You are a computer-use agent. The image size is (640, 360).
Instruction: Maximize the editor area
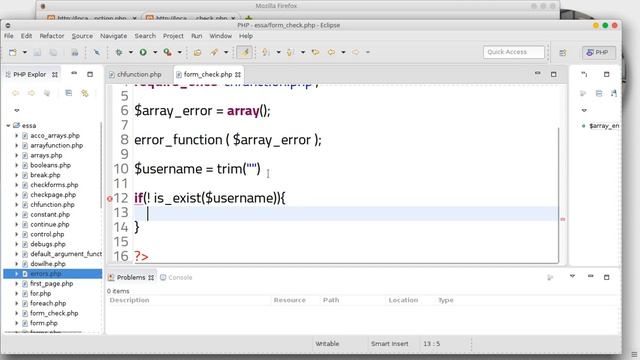[553, 74]
